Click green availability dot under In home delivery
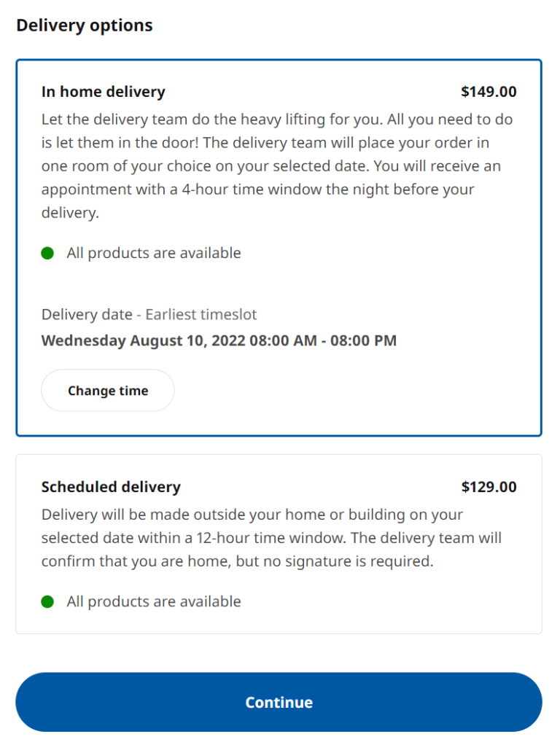Viewport: 560px width, 753px height. (47, 254)
